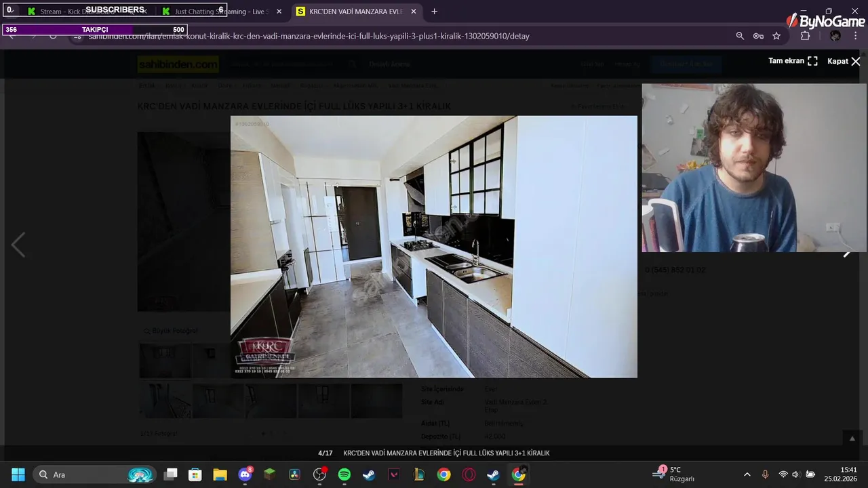Click the microphone tray icon
The height and width of the screenshot is (488, 868).
[766, 474]
